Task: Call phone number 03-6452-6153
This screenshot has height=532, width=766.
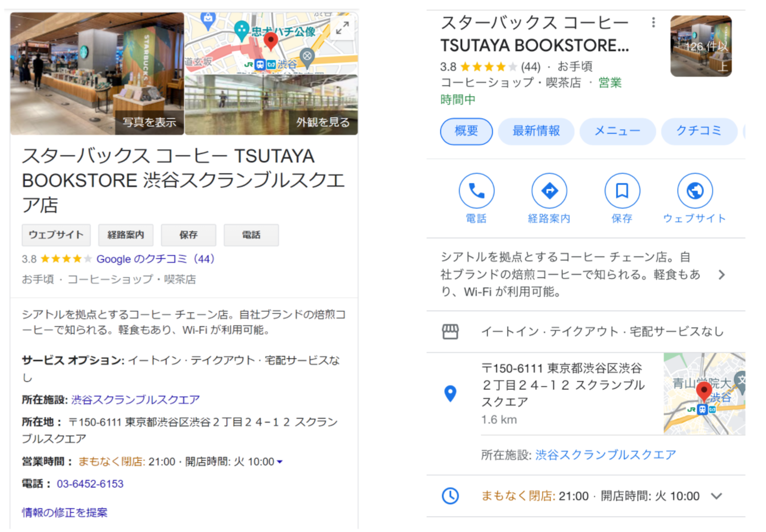Action: pos(90,484)
